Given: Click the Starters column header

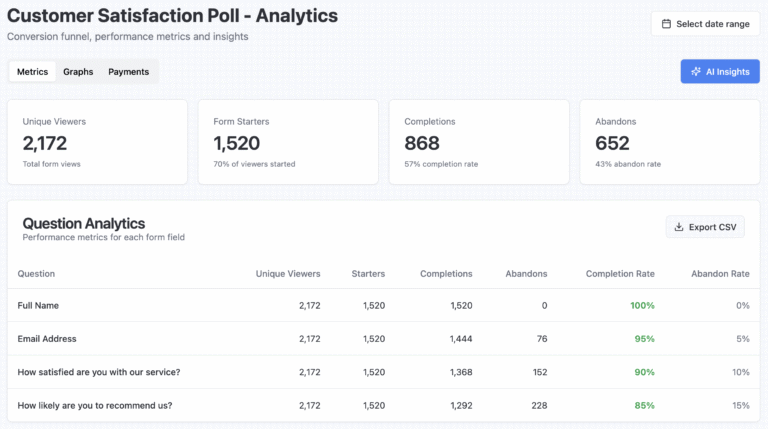Looking at the screenshot, I should (x=368, y=273).
